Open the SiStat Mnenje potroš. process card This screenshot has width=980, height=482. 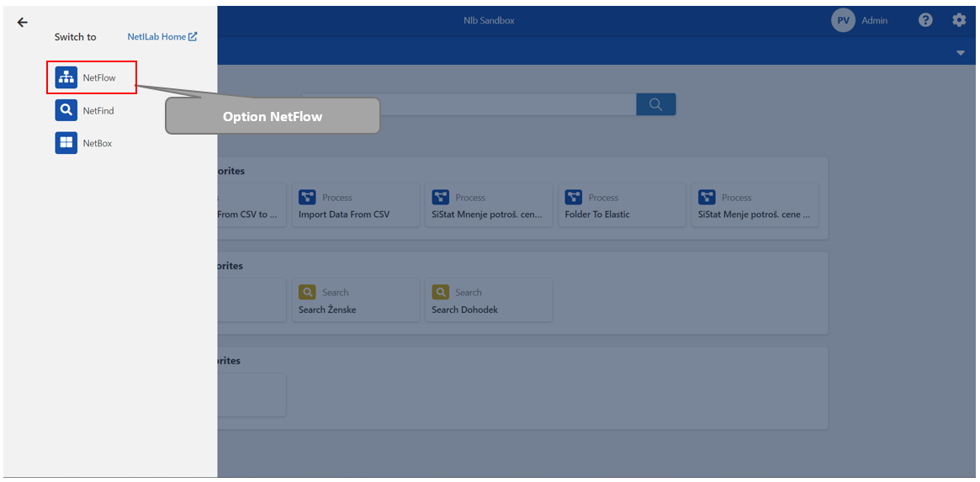(488, 206)
